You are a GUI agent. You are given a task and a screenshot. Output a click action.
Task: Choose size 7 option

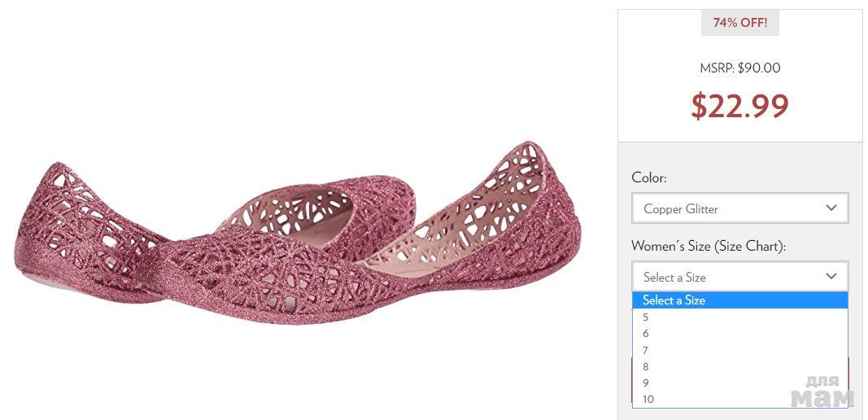pos(646,350)
